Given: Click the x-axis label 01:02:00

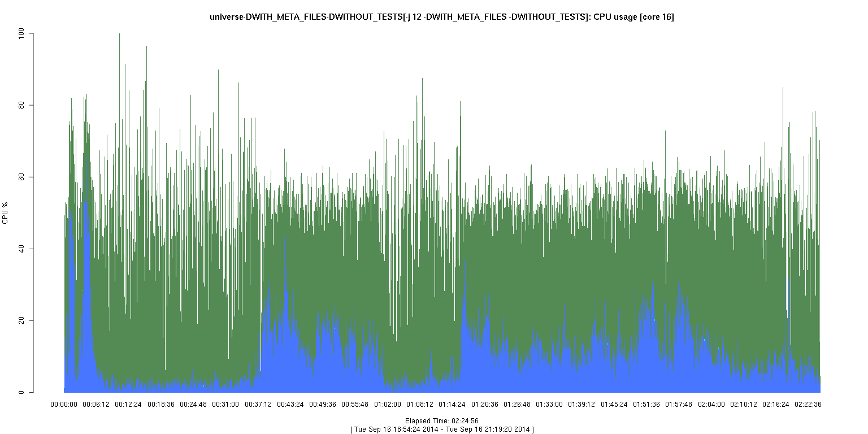Looking at the screenshot, I should [388, 405].
